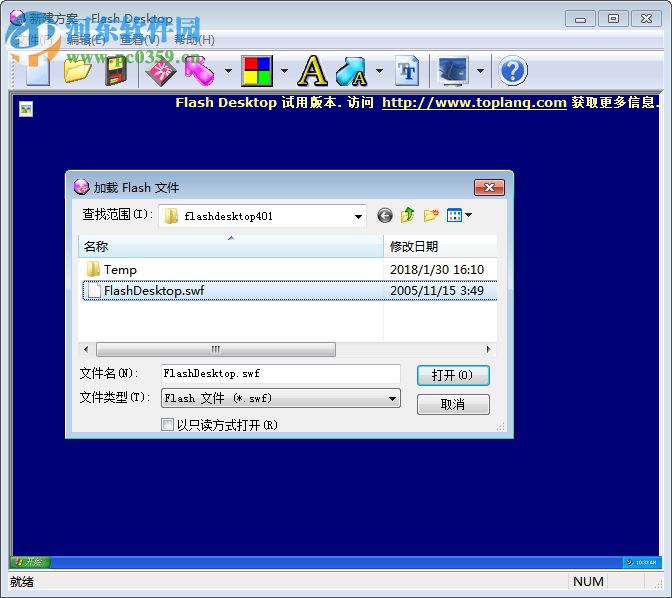Click the small image icon on the blue desktop

(x=26, y=109)
